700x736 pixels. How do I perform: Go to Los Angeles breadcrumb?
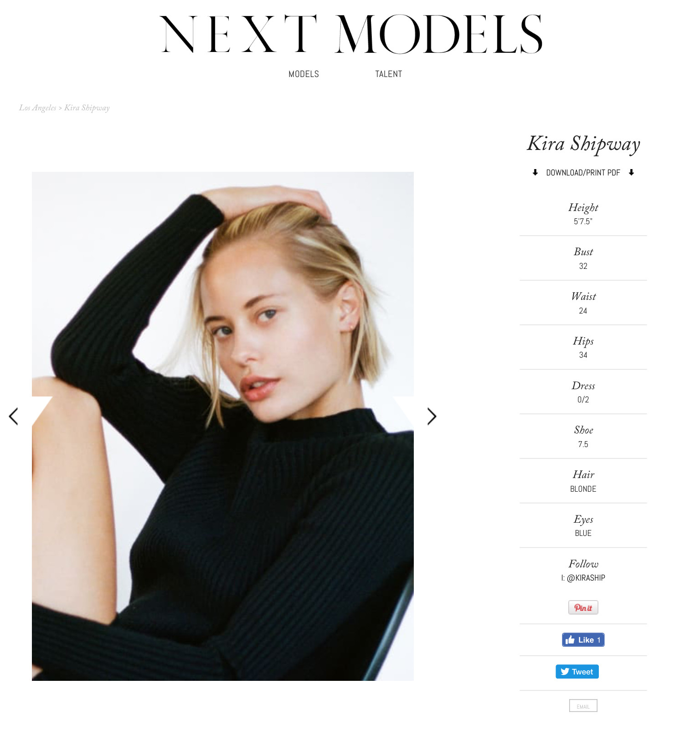tap(37, 108)
